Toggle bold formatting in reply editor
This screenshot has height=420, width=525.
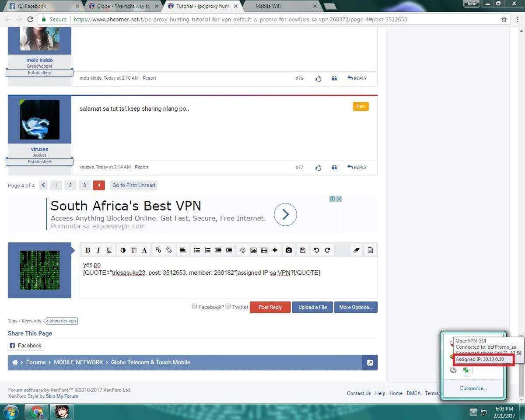point(87,250)
